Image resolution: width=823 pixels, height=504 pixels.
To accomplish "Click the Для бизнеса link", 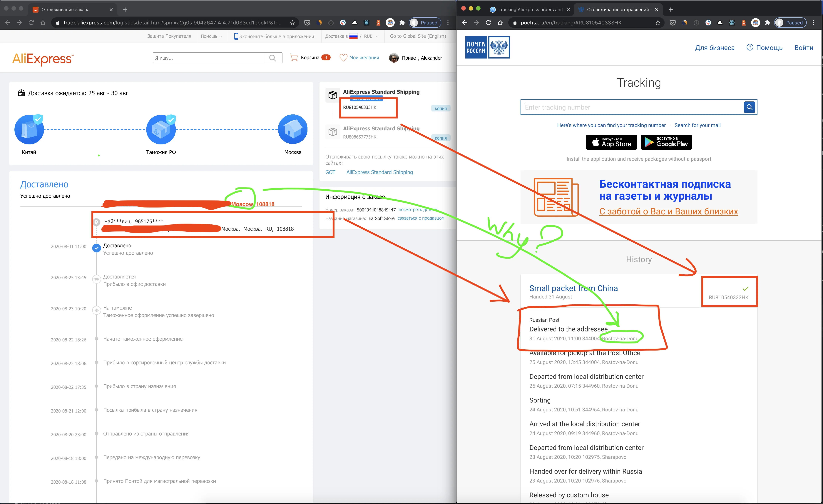I will (x=715, y=48).
